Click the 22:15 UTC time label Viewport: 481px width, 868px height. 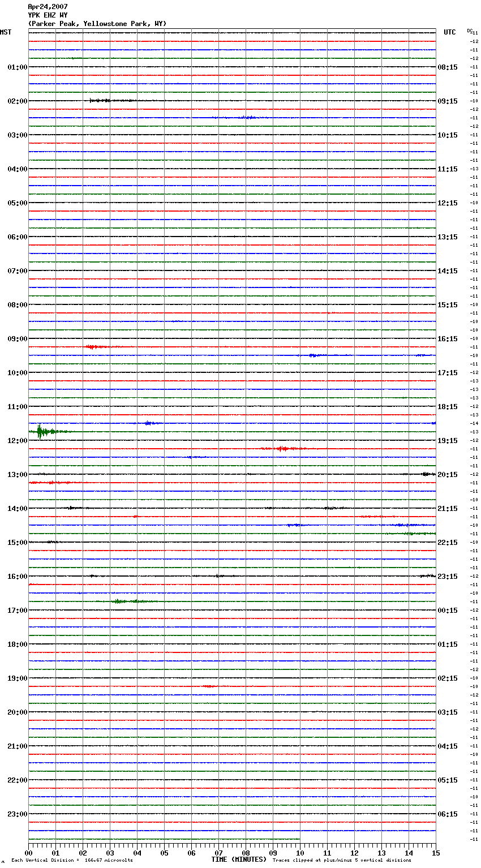pos(448,543)
